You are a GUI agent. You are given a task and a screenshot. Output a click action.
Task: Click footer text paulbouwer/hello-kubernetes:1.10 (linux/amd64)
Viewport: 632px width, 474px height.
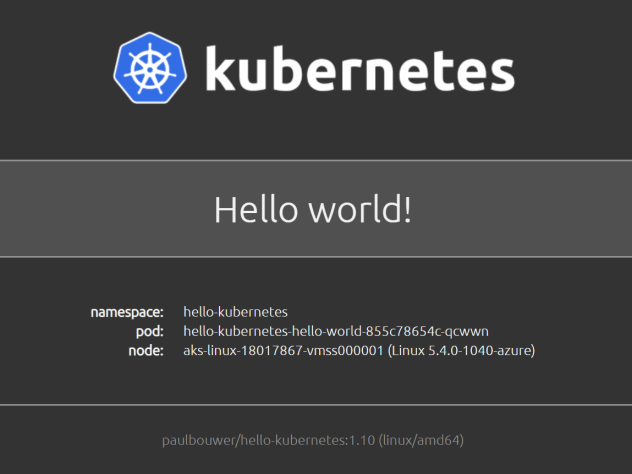313,440
